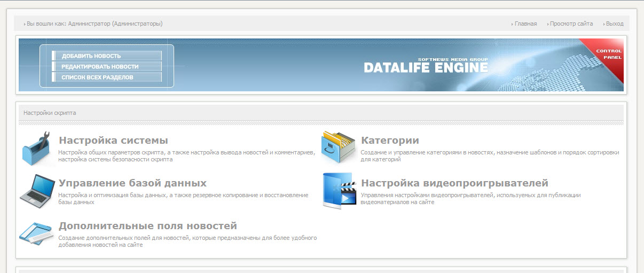The image size is (644, 273).
Task: Open the Категории heading link
Action: [x=390, y=141]
